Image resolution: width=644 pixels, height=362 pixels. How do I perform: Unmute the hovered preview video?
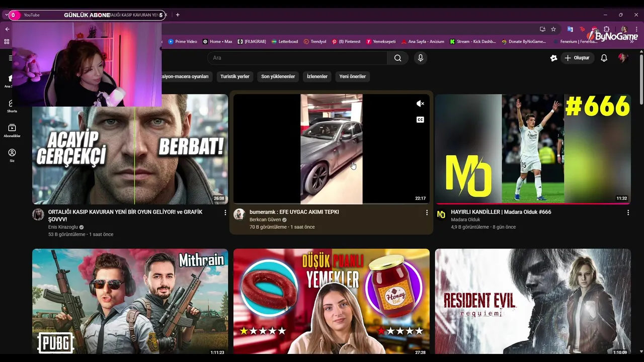[420, 104]
